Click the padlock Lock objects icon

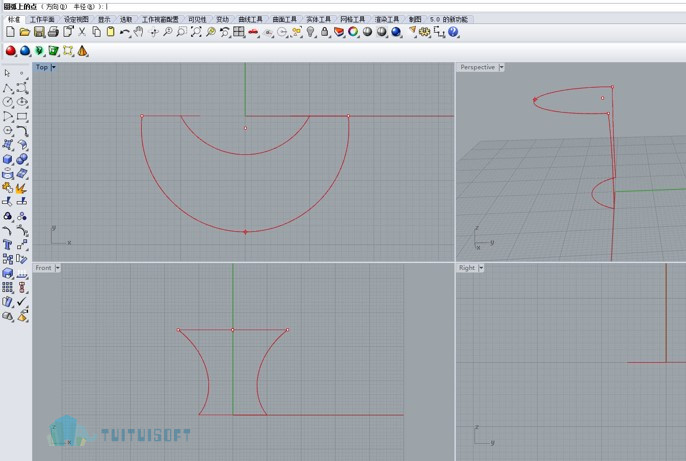324,32
